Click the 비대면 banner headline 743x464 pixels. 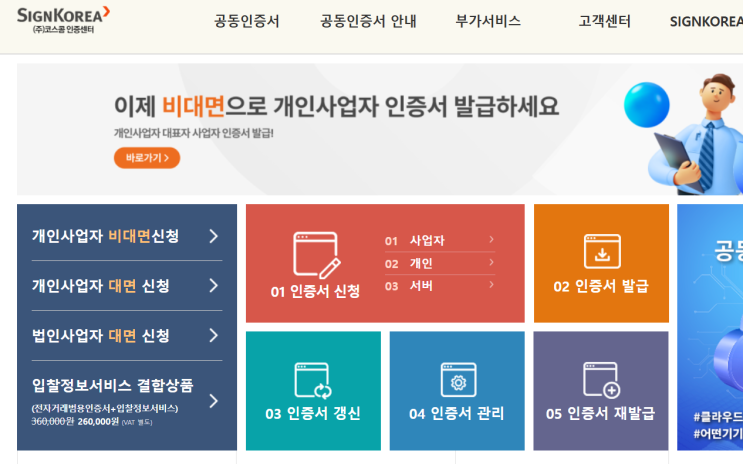336,106
